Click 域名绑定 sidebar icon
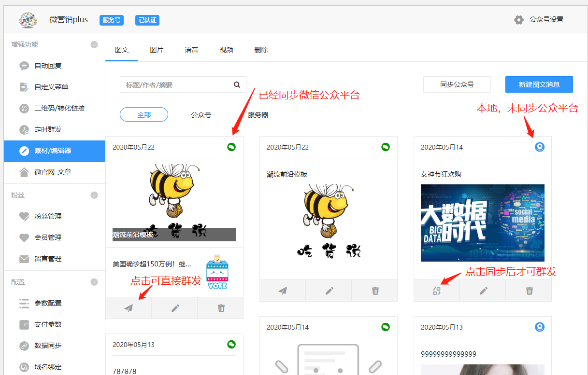The height and width of the screenshot is (375, 588). [24, 367]
